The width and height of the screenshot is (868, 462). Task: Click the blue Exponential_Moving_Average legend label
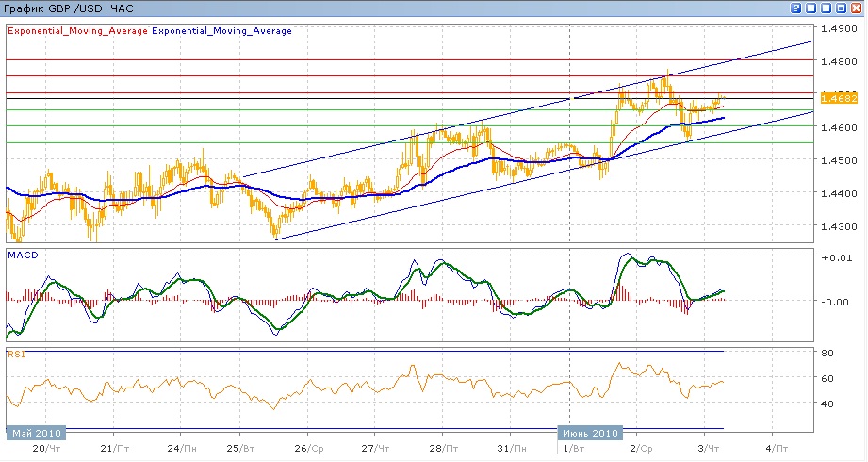[221, 31]
